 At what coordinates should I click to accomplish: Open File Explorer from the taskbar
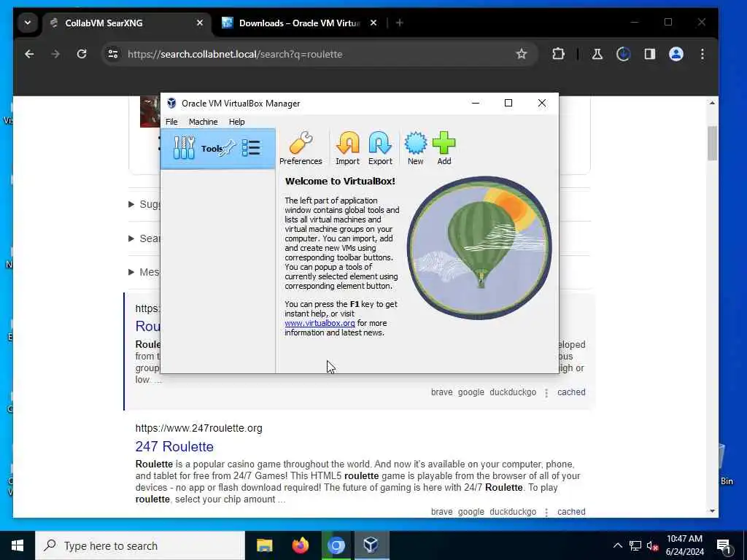(264, 545)
